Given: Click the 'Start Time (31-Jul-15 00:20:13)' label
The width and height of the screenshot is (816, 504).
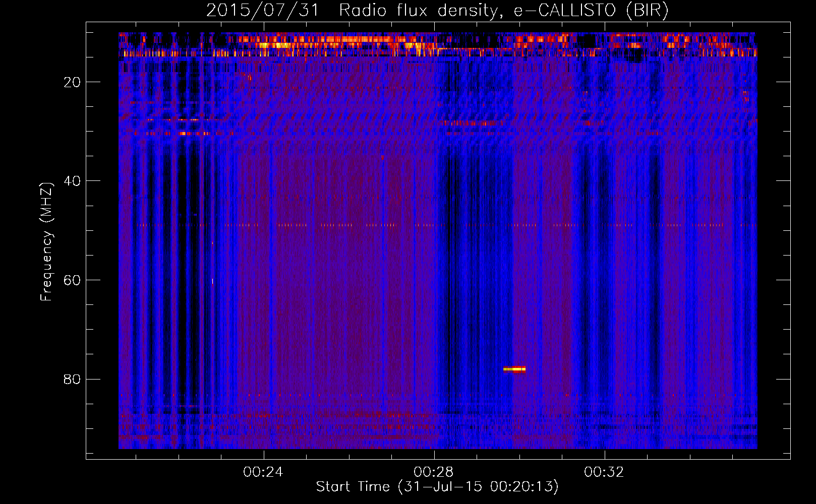Looking at the screenshot, I should point(437,487).
